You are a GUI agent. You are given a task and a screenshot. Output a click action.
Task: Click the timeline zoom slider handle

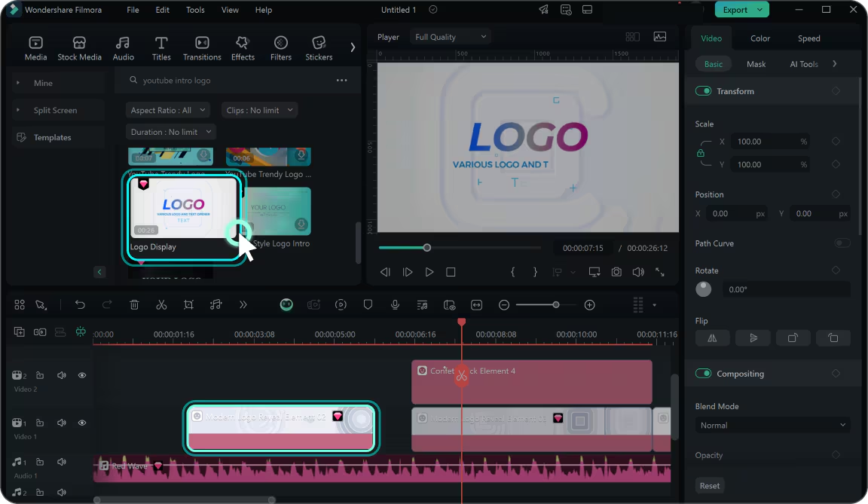tap(556, 305)
